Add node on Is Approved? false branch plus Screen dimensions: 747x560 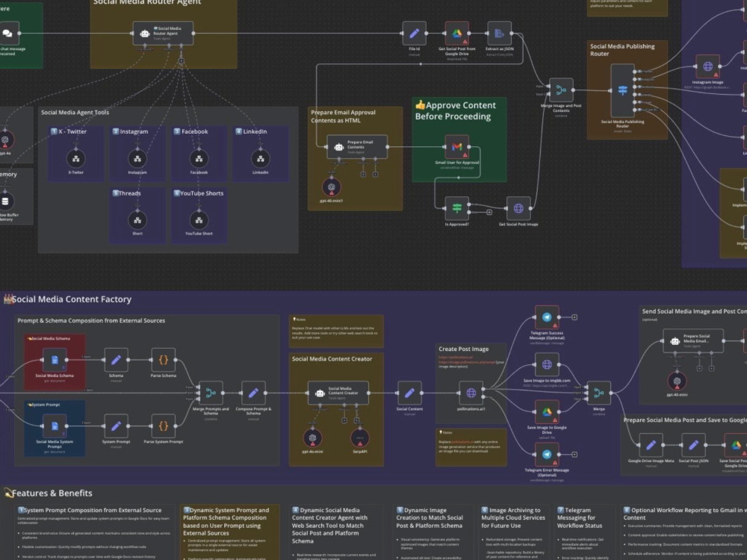[489, 212]
